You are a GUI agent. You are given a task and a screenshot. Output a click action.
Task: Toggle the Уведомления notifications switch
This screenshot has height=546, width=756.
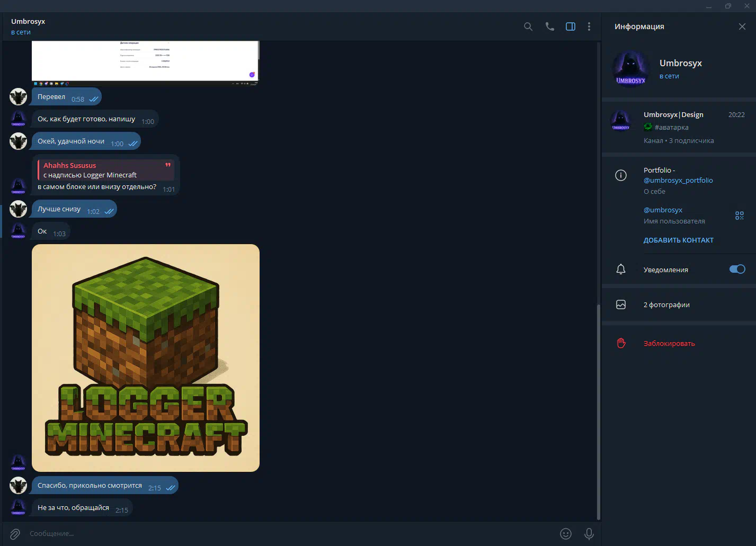pos(737,269)
